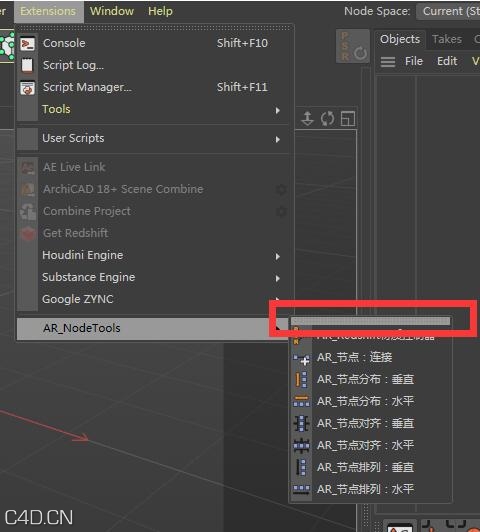Open the Extensions menu in menu bar
480x532 pixels.
pyautogui.click(x=48, y=11)
